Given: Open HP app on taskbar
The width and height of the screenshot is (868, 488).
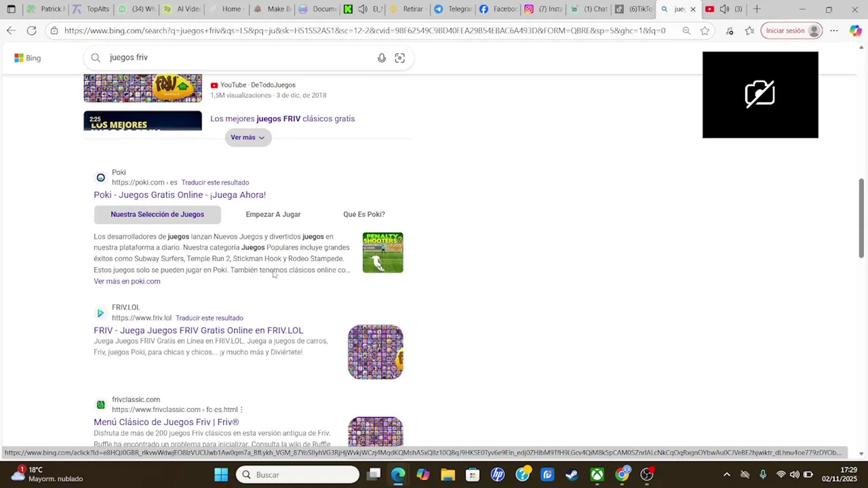Looking at the screenshot, I should 498,474.
